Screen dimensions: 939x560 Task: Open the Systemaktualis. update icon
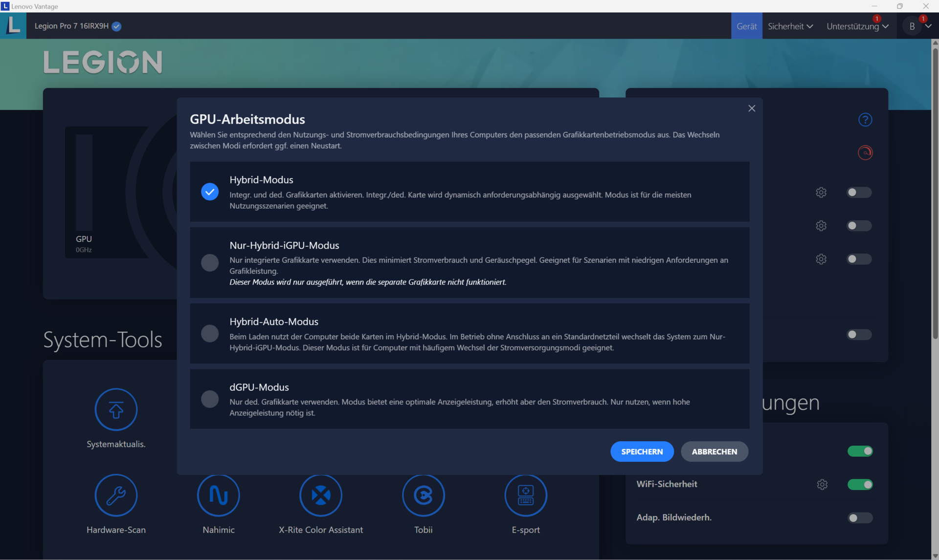(x=116, y=409)
